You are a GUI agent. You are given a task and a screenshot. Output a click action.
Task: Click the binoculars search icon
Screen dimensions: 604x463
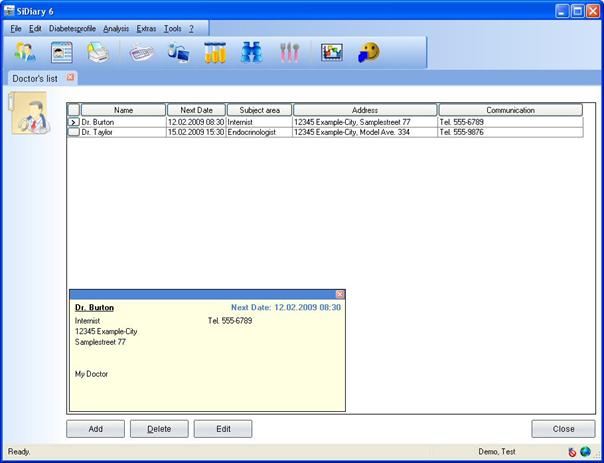pyautogui.click(x=251, y=53)
